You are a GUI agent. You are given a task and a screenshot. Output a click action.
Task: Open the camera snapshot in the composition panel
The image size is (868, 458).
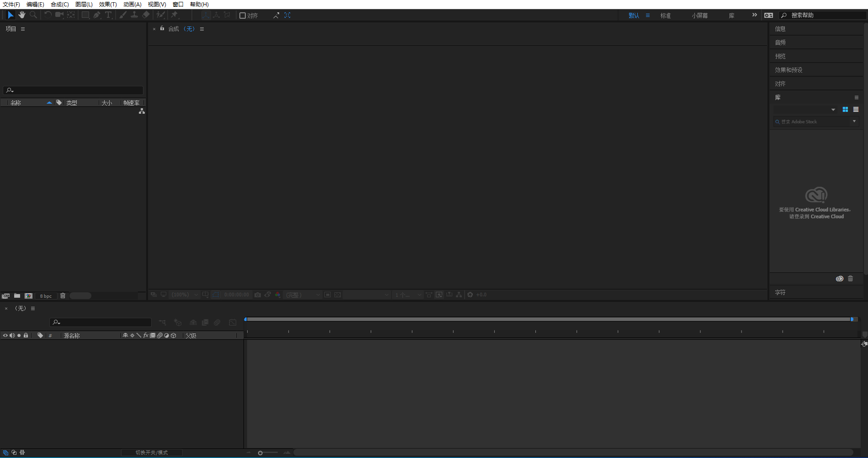(258, 295)
